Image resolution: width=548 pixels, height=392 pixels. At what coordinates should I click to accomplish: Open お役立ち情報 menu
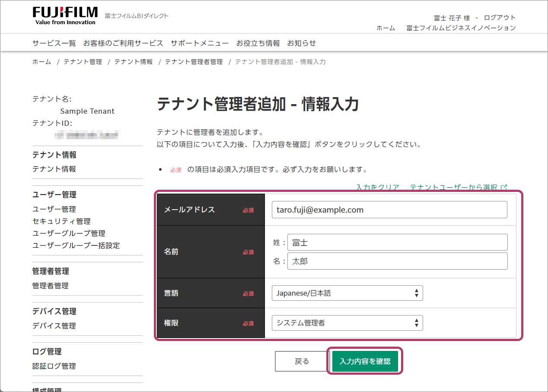pyautogui.click(x=258, y=43)
